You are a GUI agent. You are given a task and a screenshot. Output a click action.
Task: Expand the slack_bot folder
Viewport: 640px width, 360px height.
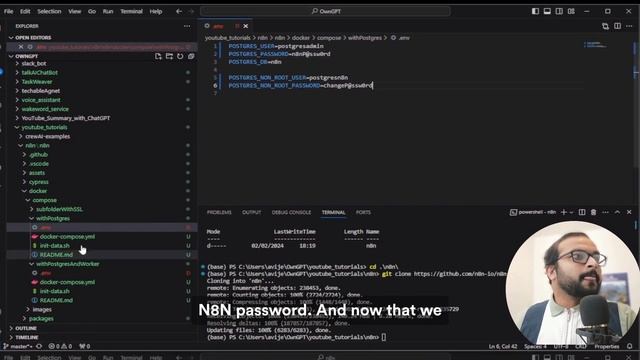point(34,64)
